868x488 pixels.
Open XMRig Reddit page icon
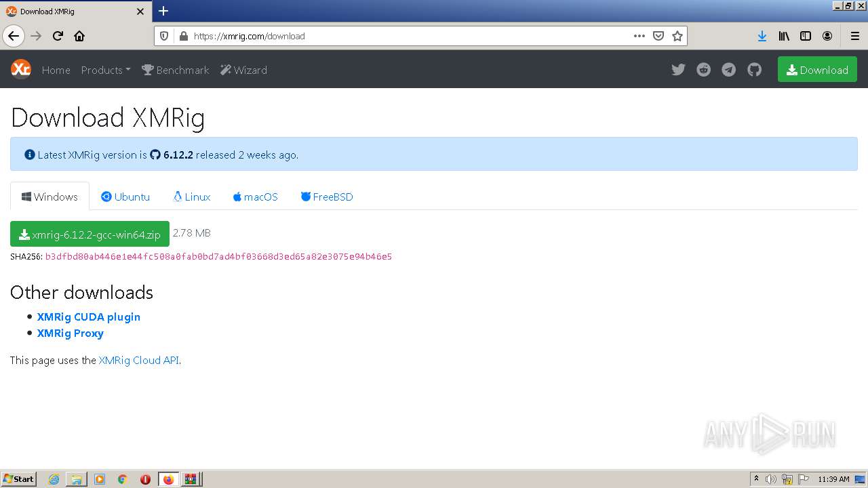[704, 70]
